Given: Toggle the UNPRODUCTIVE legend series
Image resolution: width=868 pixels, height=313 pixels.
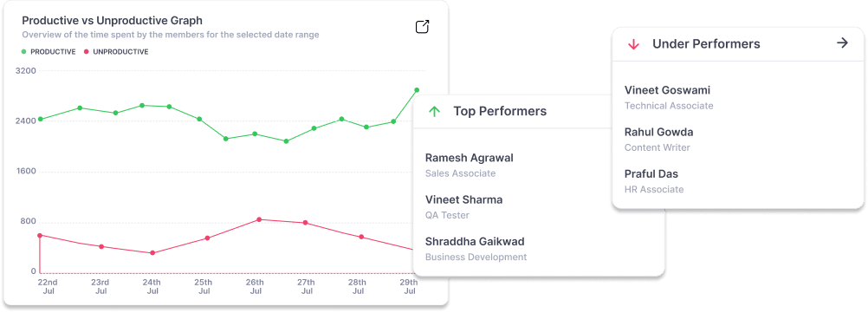Looking at the screenshot, I should pyautogui.click(x=116, y=52).
